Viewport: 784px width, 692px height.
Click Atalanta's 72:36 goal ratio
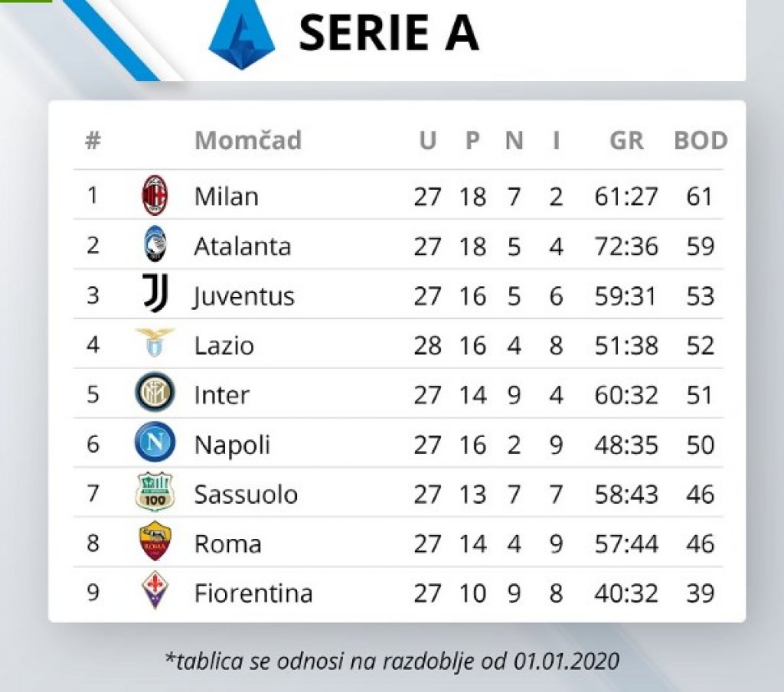[x=626, y=246]
